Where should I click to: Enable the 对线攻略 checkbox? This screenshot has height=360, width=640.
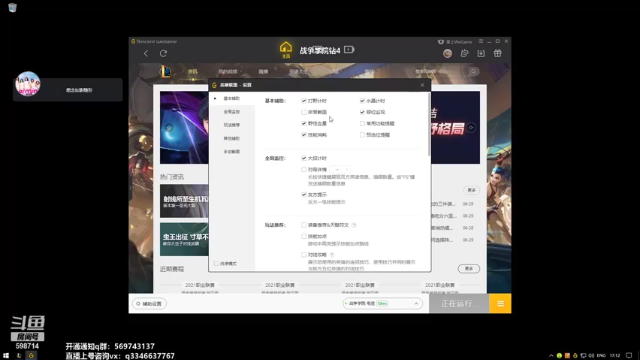coord(304,255)
